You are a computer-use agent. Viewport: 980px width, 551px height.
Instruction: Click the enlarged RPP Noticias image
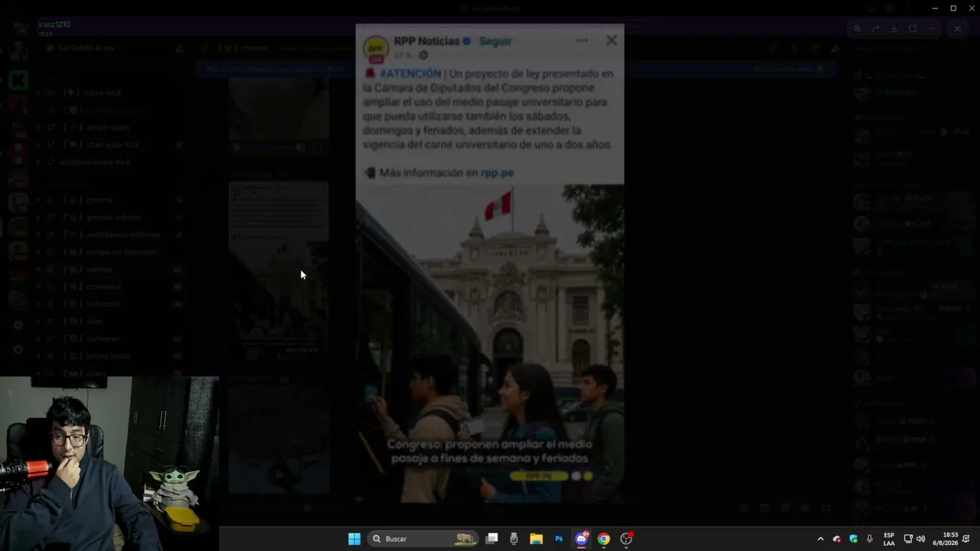[490, 262]
